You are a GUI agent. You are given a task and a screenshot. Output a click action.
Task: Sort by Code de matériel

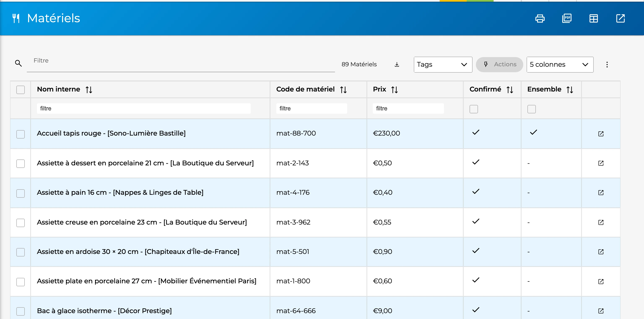point(343,90)
